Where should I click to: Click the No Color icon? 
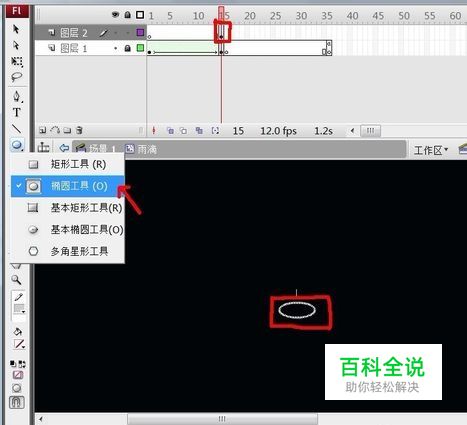click(x=18, y=375)
